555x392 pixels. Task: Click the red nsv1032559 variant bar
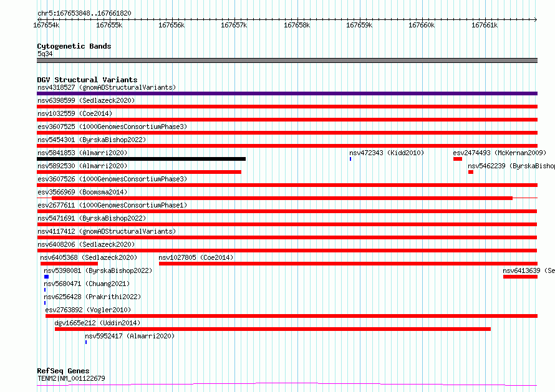[x=287, y=120]
